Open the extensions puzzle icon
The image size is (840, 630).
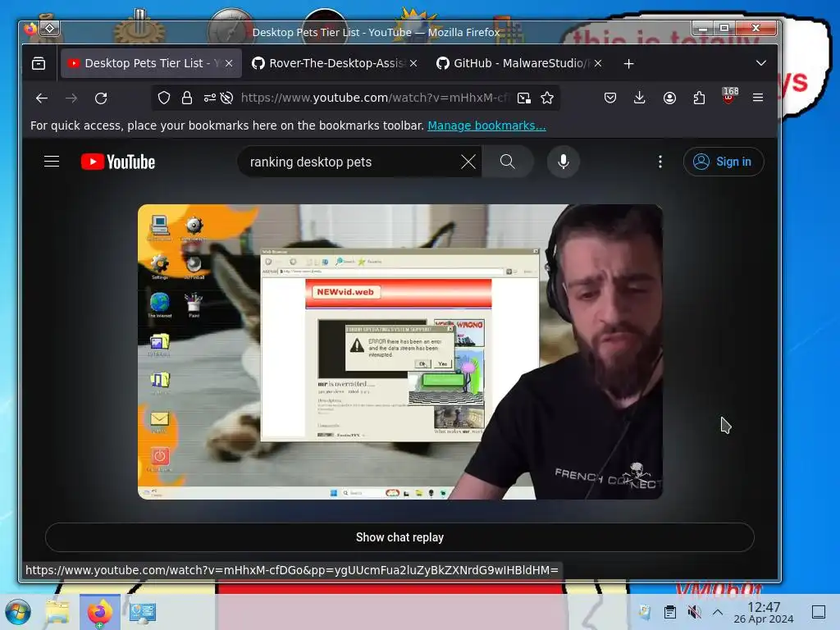point(699,98)
